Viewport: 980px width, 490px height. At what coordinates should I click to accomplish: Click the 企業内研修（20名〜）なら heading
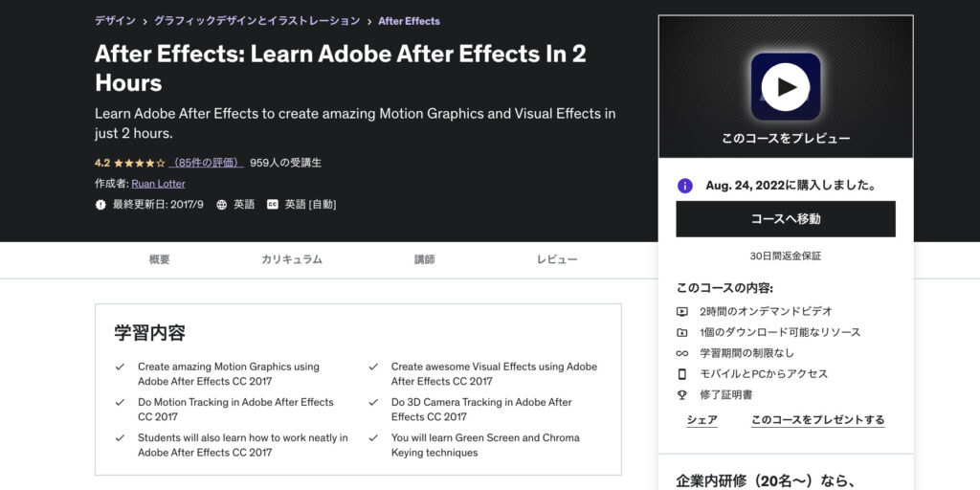tap(765, 480)
